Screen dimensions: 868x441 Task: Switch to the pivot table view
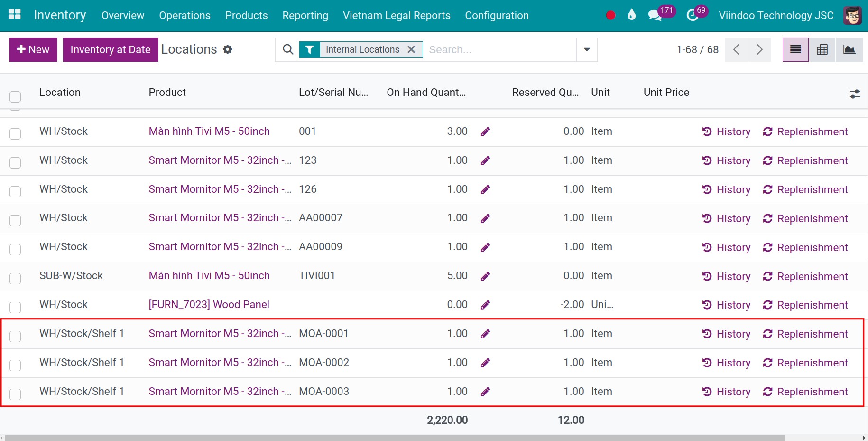tap(822, 49)
